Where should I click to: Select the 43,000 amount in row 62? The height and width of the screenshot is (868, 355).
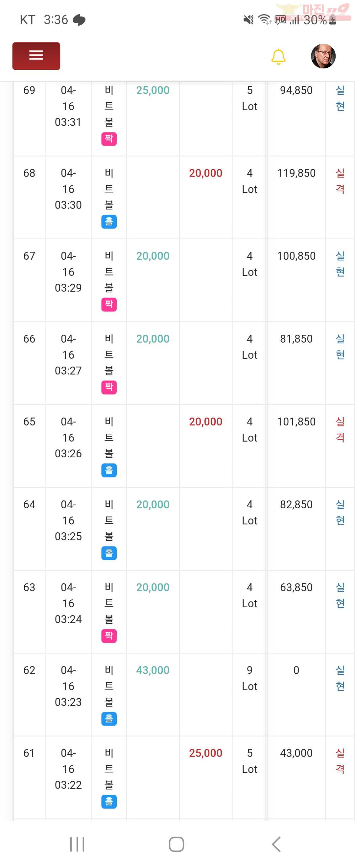(153, 670)
